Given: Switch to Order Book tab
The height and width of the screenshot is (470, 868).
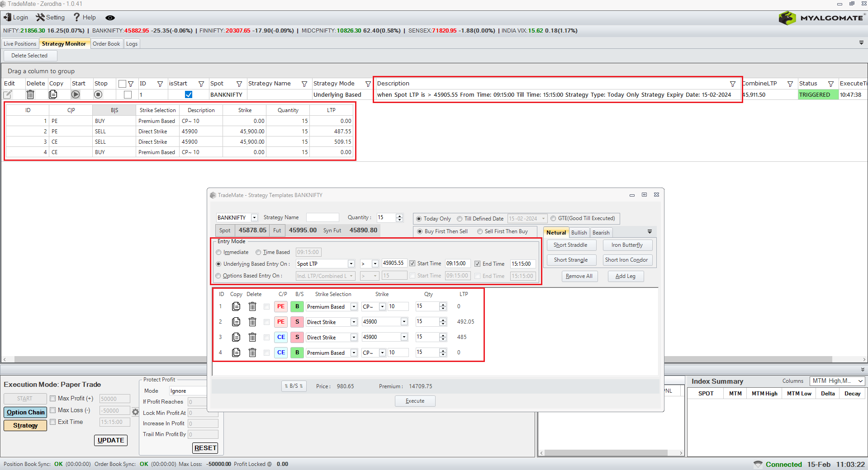Looking at the screenshot, I should (106, 44).
